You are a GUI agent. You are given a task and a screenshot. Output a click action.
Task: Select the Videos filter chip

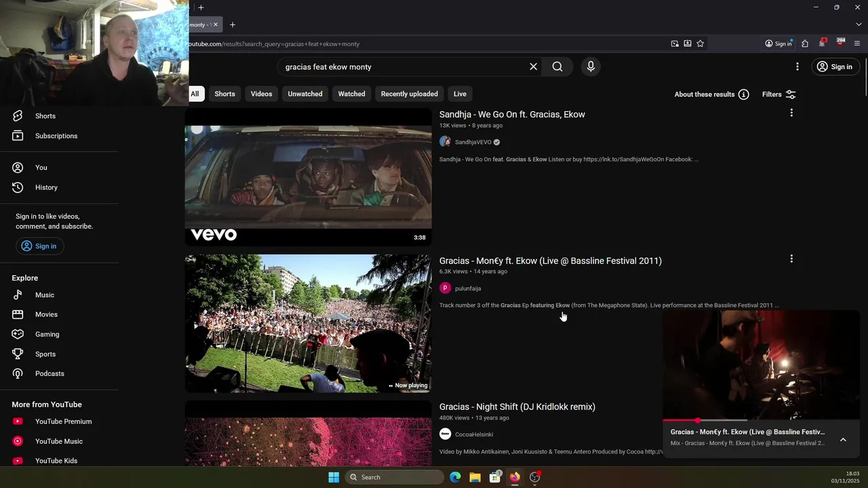pos(261,94)
